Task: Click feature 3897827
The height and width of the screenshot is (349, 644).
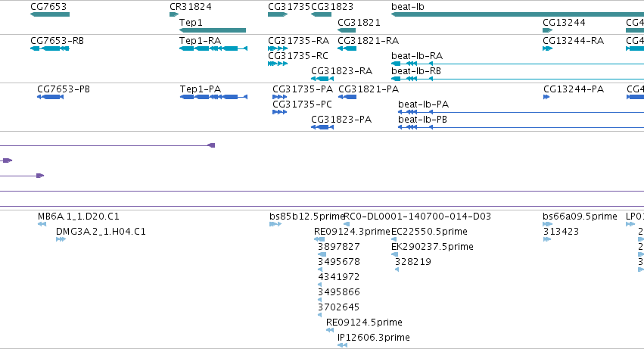Action: [322, 254]
